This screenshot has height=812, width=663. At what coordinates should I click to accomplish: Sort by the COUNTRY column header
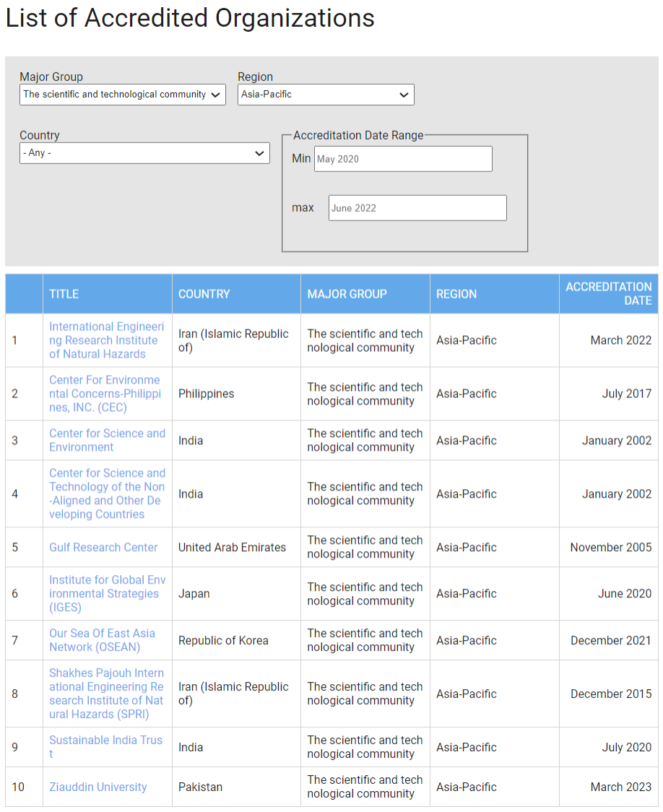(204, 294)
